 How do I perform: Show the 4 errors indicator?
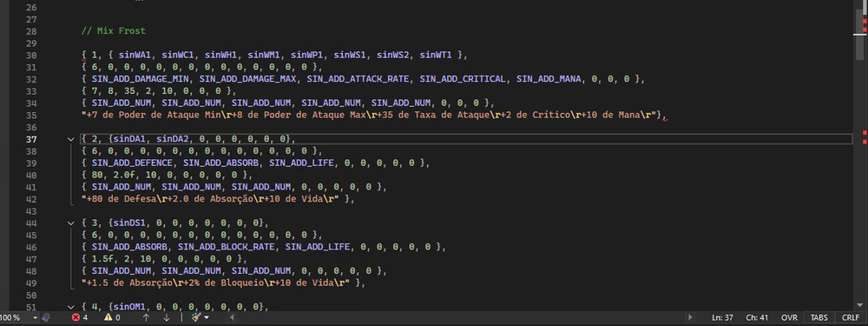pyautogui.click(x=80, y=317)
